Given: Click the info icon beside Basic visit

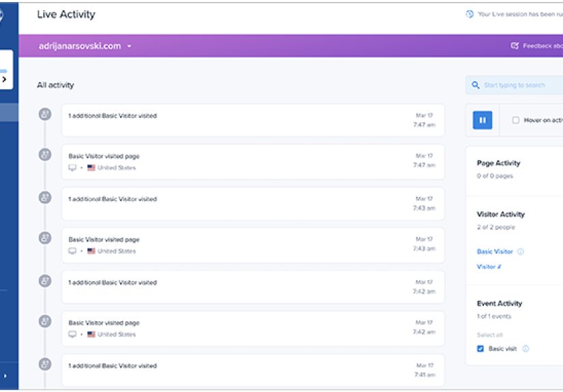Looking at the screenshot, I should click(x=525, y=348).
